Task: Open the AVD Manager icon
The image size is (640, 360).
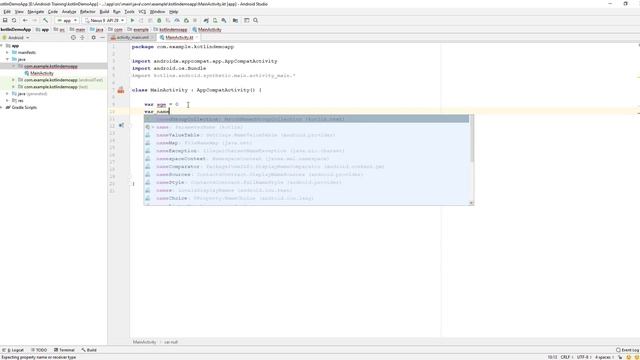Action: (x=215, y=20)
